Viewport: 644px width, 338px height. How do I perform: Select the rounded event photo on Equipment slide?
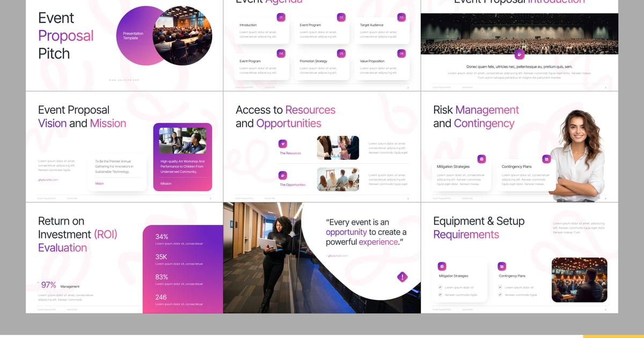tap(580, 280)
